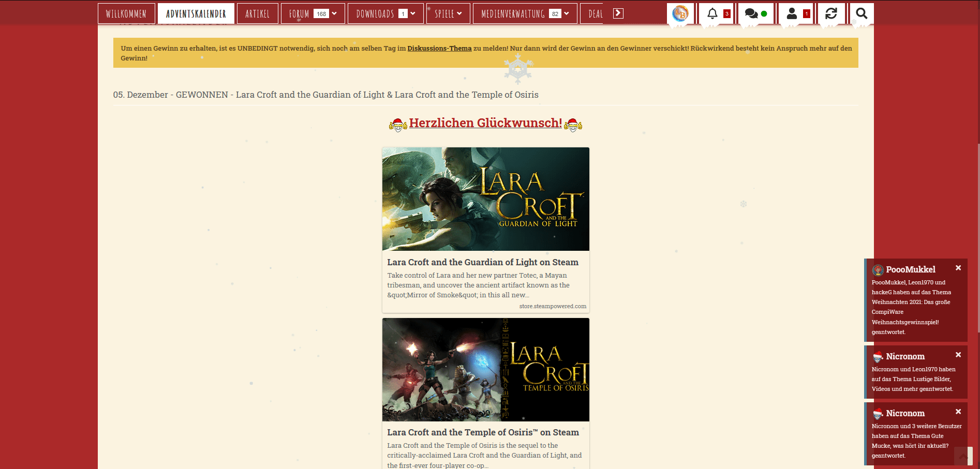Screen dimensions: 980x469
Task: Click the navigation scroll-right arrow icon
Action: point(618,13)
